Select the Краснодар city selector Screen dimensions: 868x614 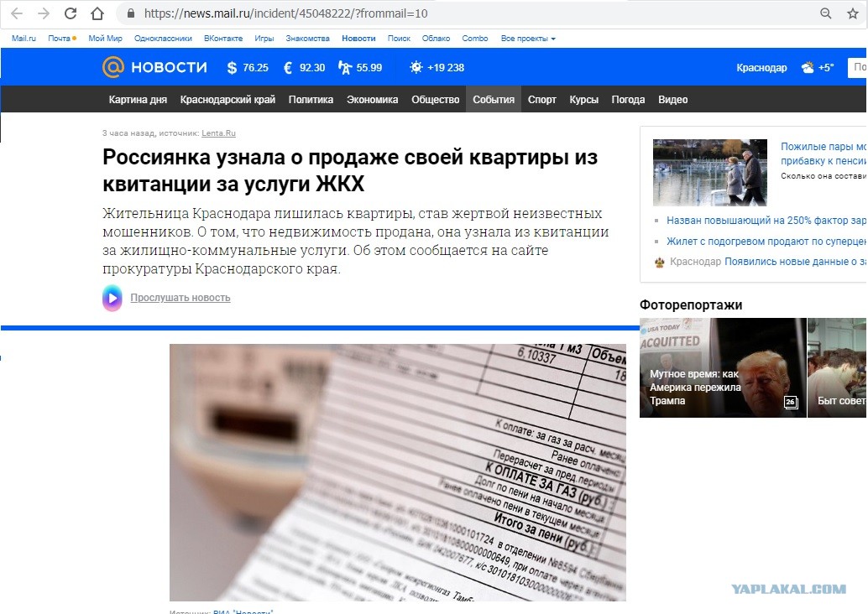pyautogui.click(x=761, y=67)
